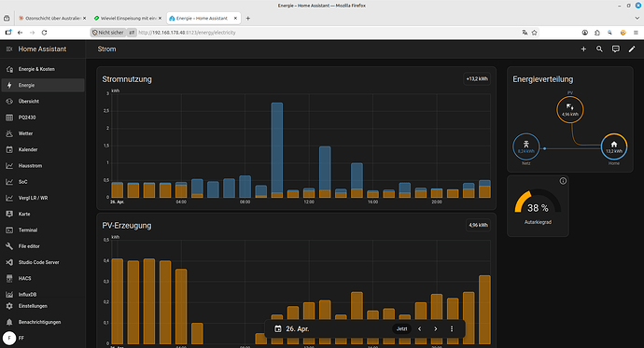This screenshot has height=348, width=644.
Task: Open a new Firefox tab
Action: pyautogui.click(x=247, y=18)
